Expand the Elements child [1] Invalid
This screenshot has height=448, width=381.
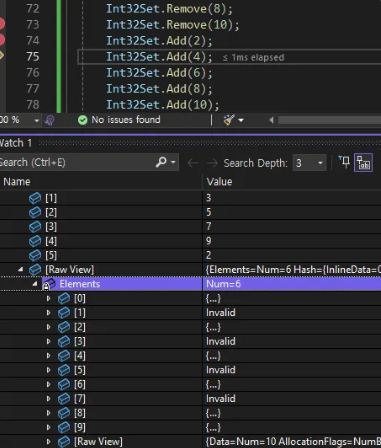coord(49,313)
